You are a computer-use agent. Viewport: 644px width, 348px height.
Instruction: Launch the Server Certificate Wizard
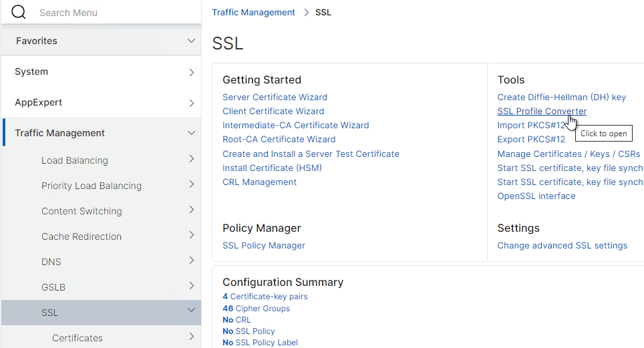tap(275, 98)
